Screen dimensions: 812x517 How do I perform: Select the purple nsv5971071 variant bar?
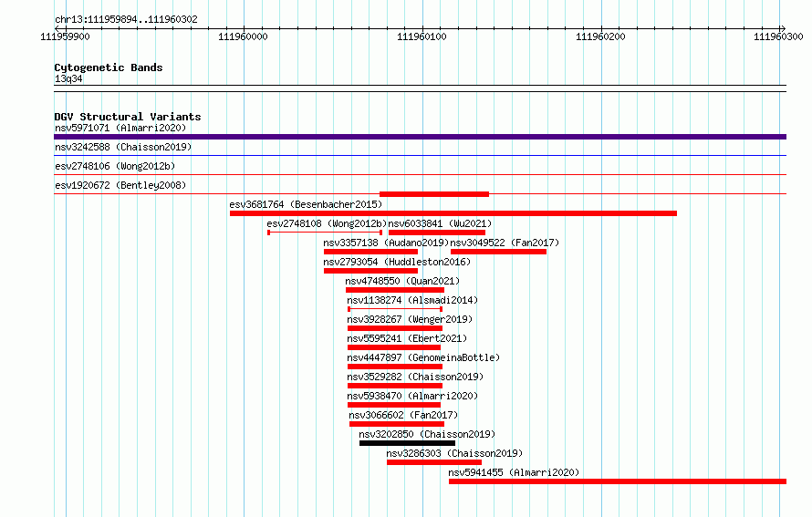click(420, 137)
